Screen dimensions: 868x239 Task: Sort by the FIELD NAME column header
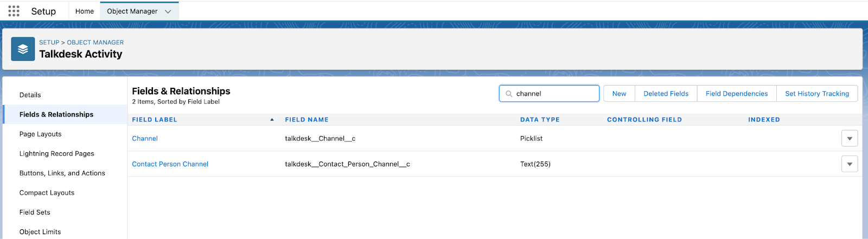click(x=307, y=120)
